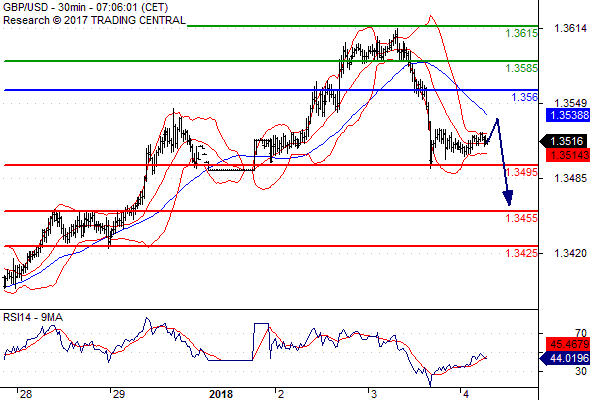
Task: Click the blue 1.35388 price tag
Action: pyautogui.click(x=568, y=115)
